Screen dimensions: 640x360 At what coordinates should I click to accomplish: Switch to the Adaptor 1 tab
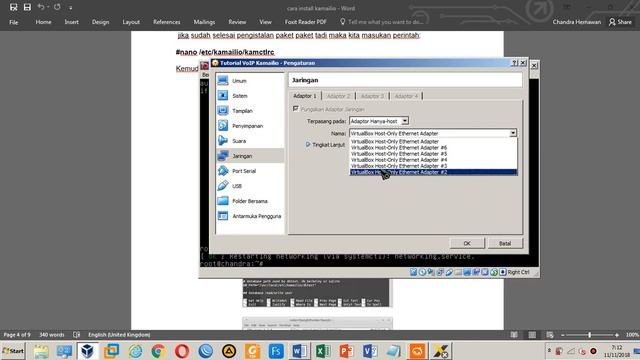[304, 96]
